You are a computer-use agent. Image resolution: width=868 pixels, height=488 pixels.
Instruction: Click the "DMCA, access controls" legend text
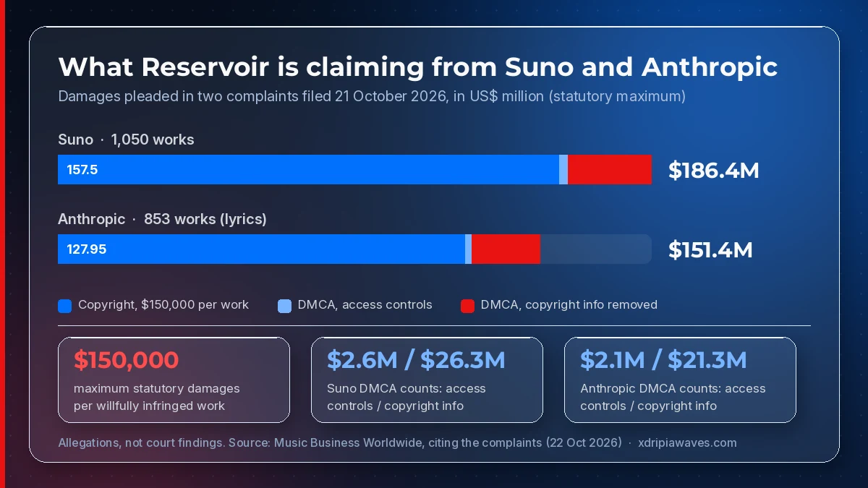(365, 305)
